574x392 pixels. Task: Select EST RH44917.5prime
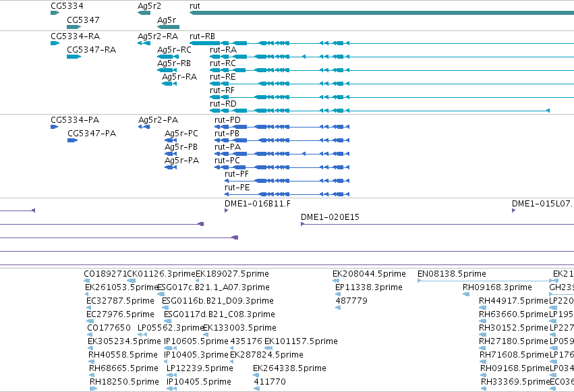point(513,301)
